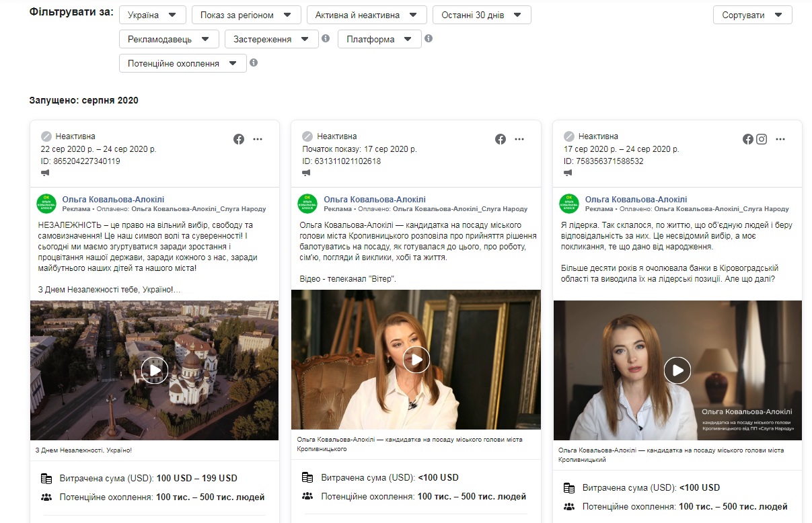Click green page avatar on first ad
The image size is (812, 523).
[46, 204]
